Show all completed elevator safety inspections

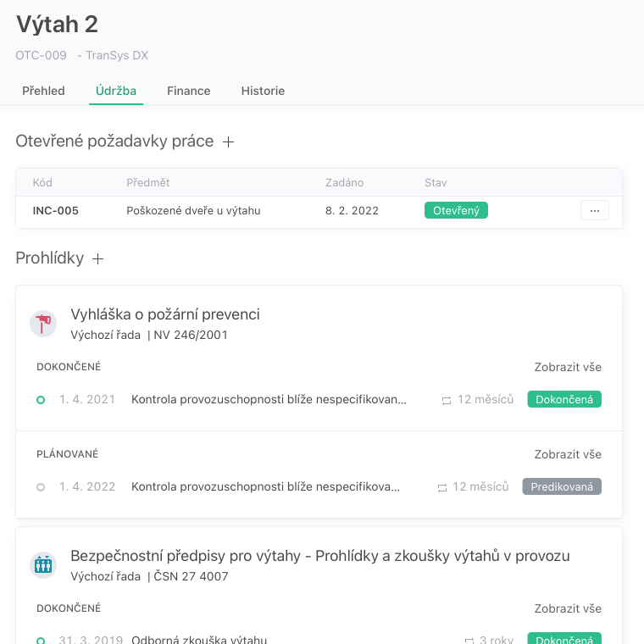pyautogui.click(x=568, y=608)
